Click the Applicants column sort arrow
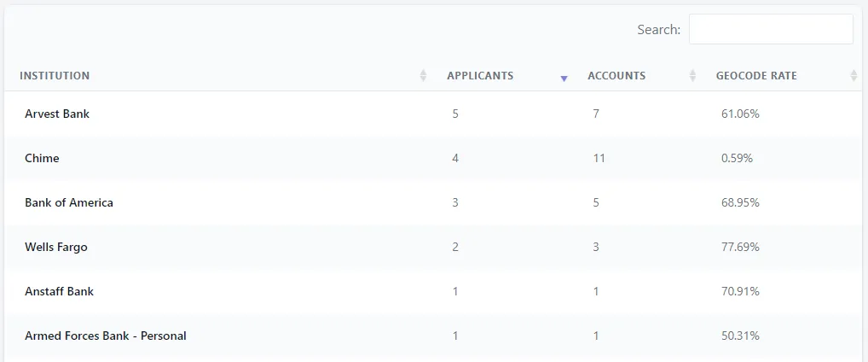The width and height of the screenshot is (868, 362). pos(564,78)
